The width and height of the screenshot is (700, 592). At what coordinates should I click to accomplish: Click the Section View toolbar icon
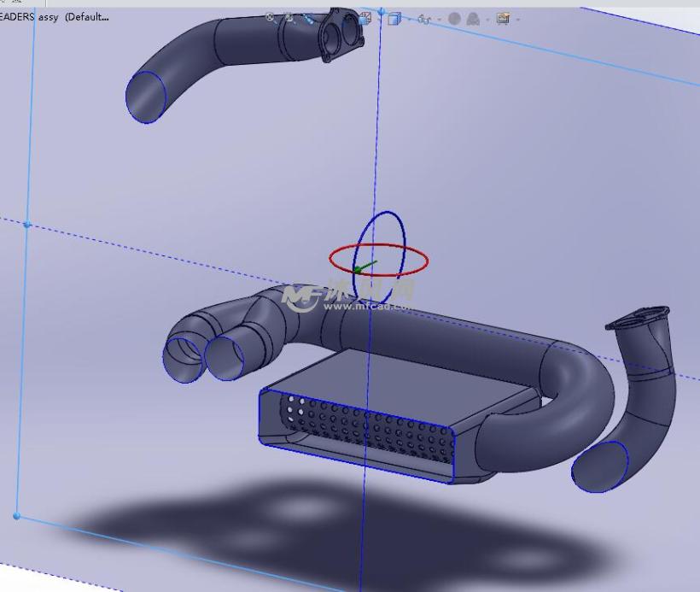(365, 17)
